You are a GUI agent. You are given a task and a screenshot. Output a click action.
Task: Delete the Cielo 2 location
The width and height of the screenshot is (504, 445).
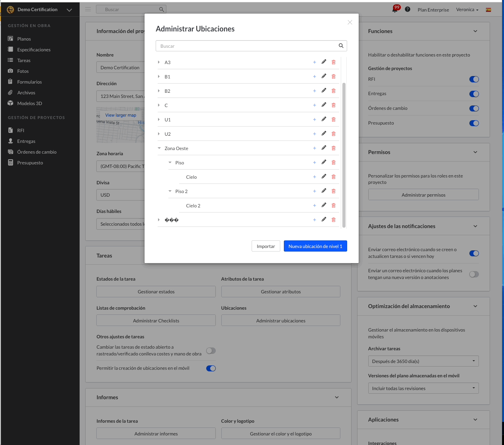click(334, 205)
